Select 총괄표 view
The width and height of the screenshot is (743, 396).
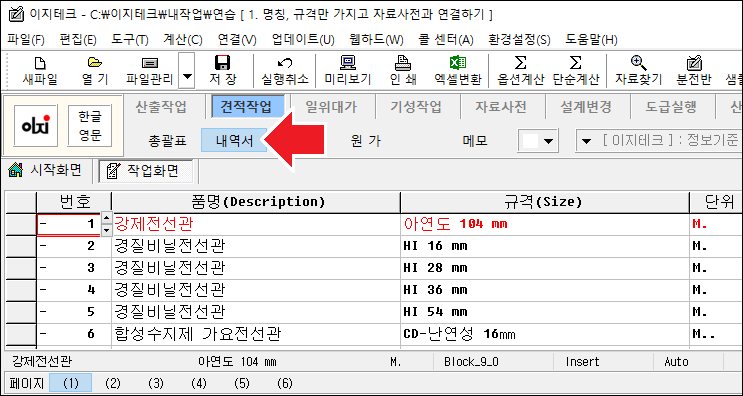coord(168,141)
